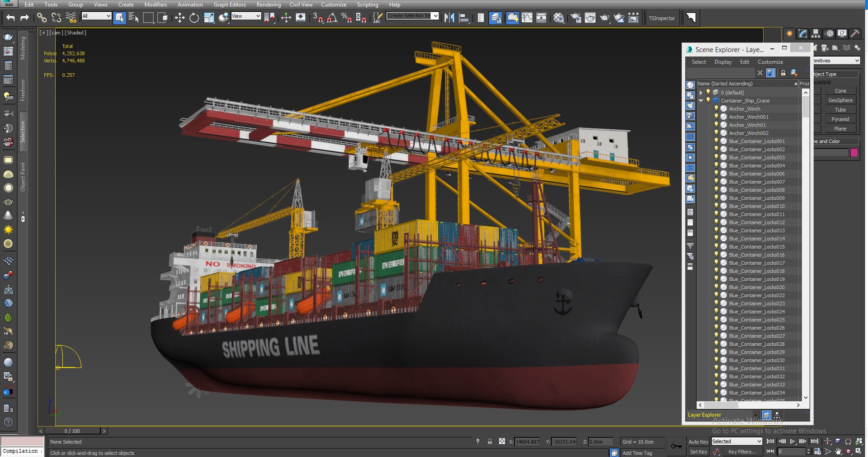
Task: Toggle Angle Snap on the toolbar
Action: pyautogui.click(x=332, y=18)
